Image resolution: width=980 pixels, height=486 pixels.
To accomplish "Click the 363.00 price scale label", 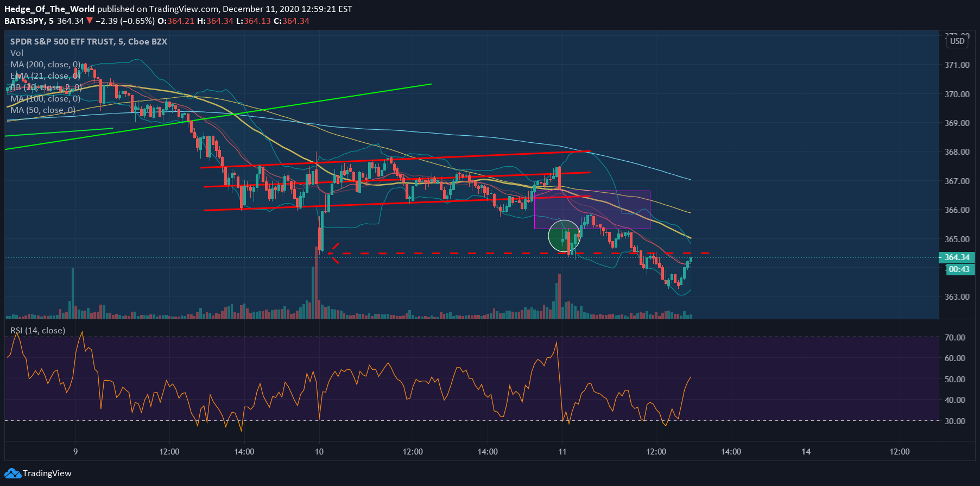I will tap(957, 296).
